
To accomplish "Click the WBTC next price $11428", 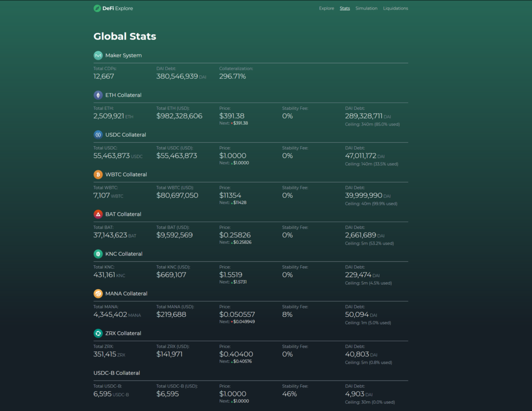I will (240, 203).
